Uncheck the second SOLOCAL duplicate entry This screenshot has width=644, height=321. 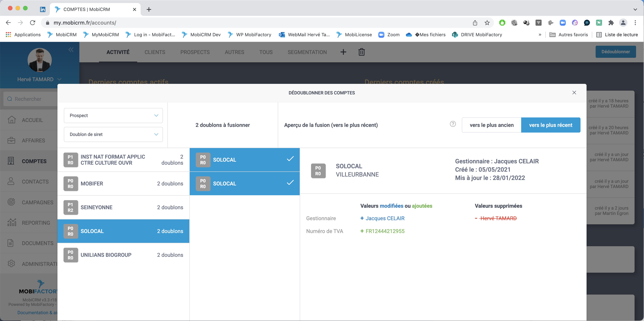290,183
